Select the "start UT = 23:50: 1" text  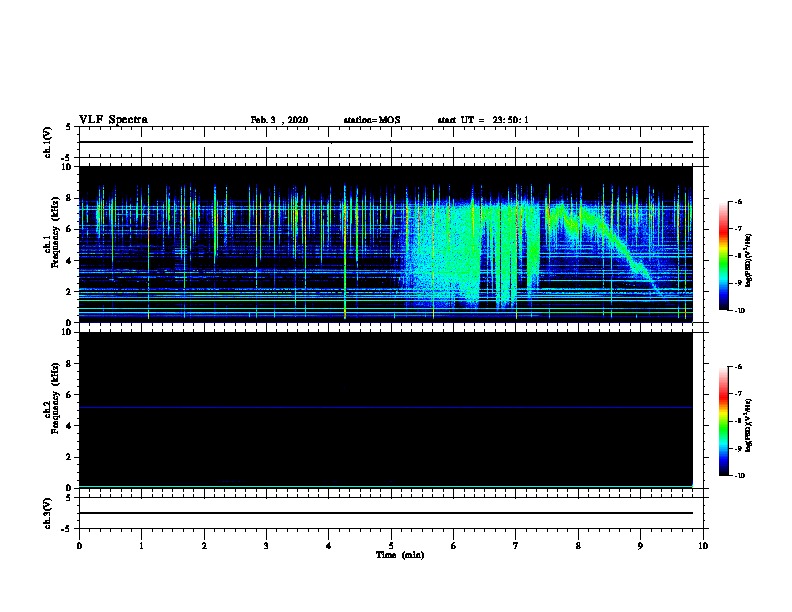[483, 120]
